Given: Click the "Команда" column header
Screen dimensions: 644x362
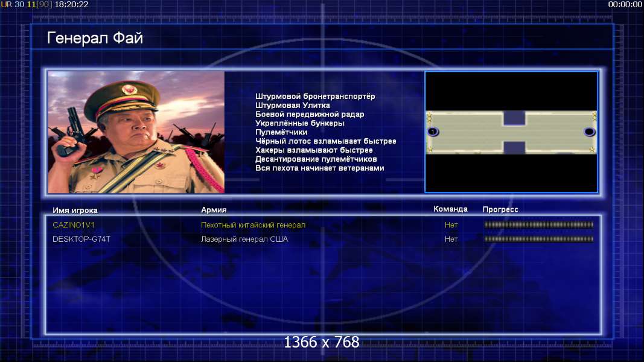Looking at the screenshot, I should click(450, 209).
